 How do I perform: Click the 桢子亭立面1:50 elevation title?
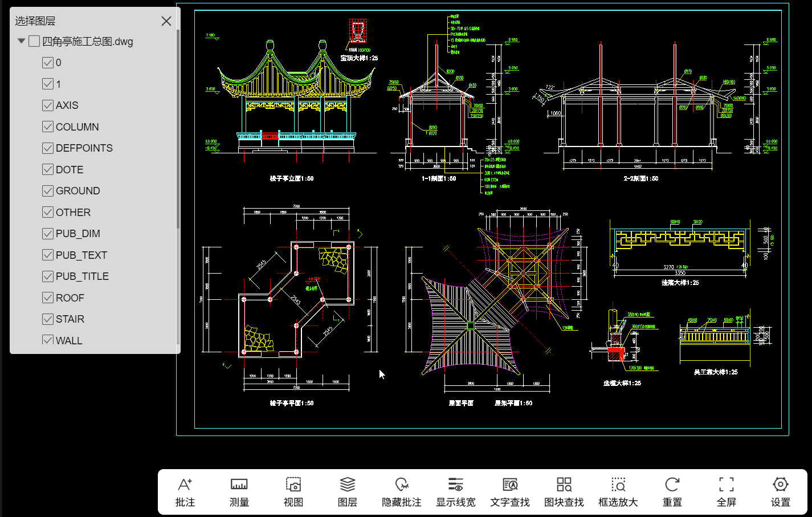292,178
